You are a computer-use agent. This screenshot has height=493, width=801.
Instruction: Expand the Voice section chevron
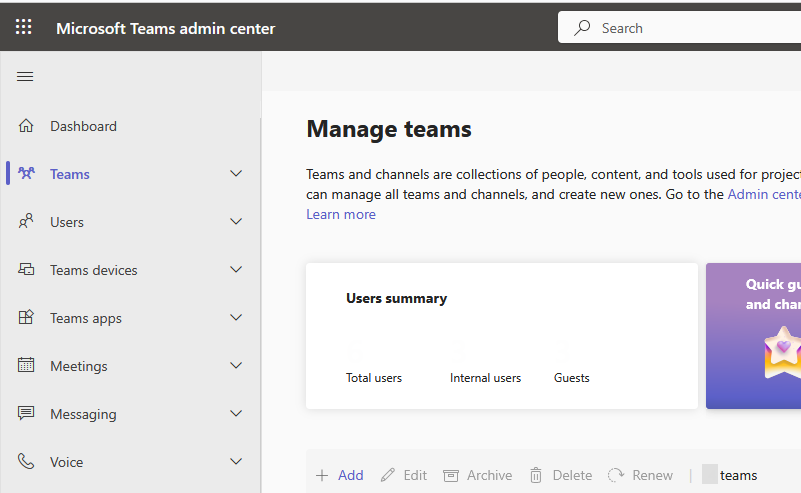pos(236,462)
